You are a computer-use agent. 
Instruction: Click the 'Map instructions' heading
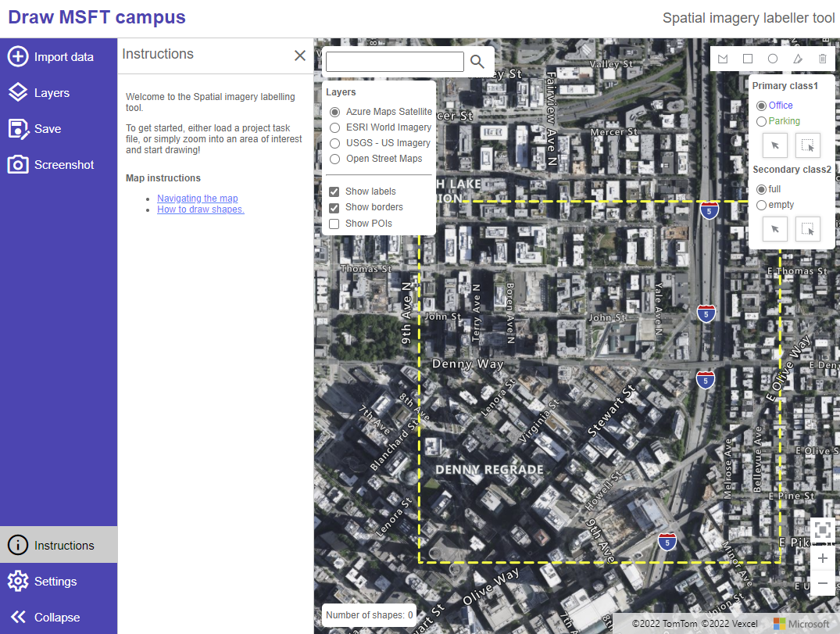click(x=163, y=178)
